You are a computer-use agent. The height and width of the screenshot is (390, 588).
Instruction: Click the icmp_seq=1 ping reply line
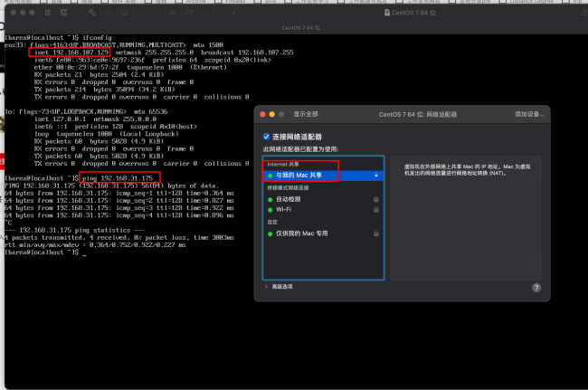coord(119,193)
